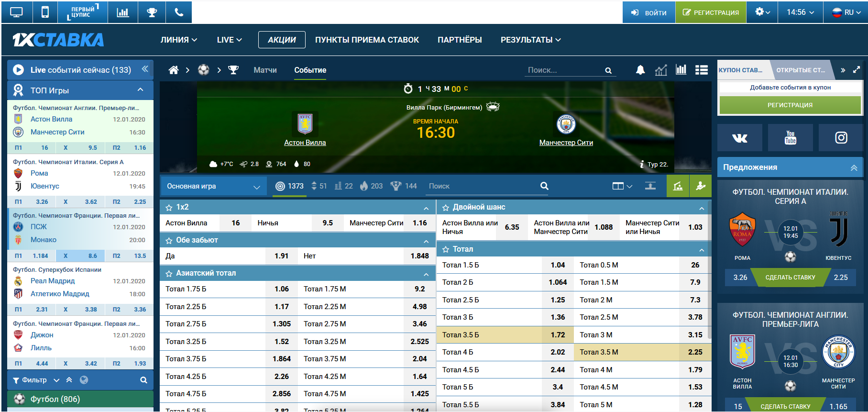Image resolution: width=868 pixels, height=412 pixels.
Task: Open the phone callback icon
Action: click(179, 12)
